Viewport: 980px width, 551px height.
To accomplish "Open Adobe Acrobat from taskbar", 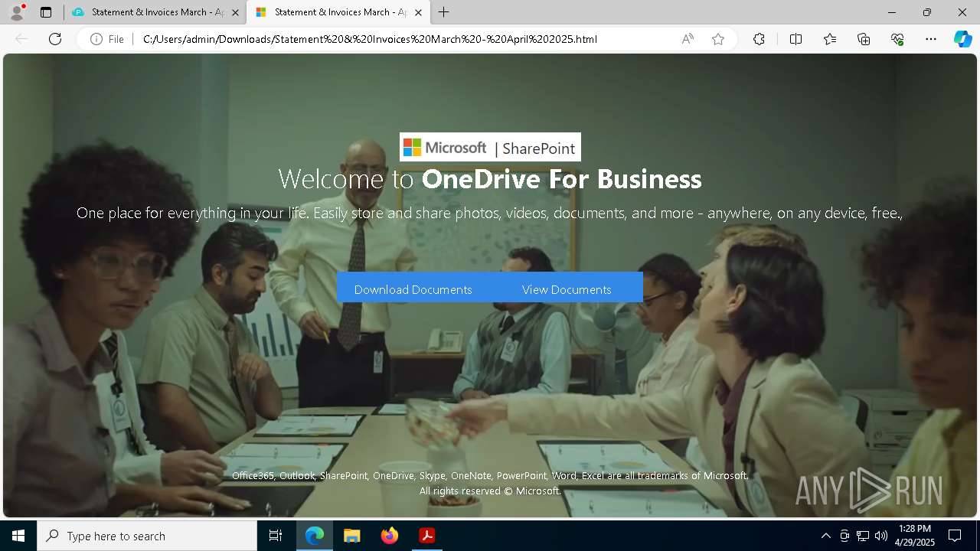I will point(426,536).
